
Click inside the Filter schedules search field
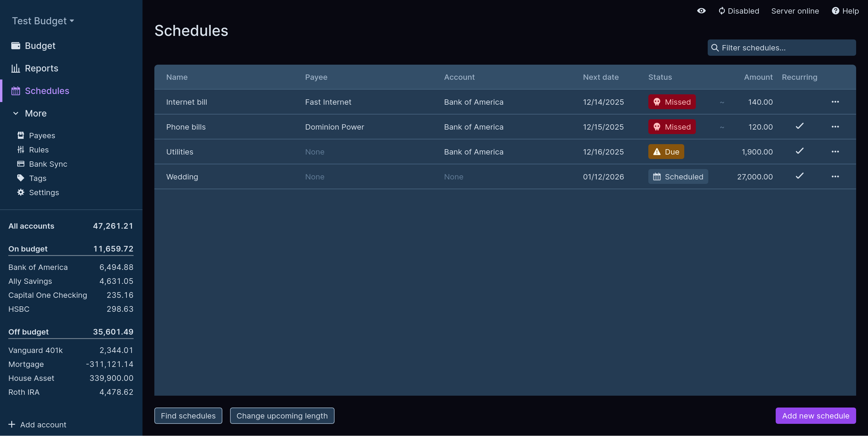[782, 47]
